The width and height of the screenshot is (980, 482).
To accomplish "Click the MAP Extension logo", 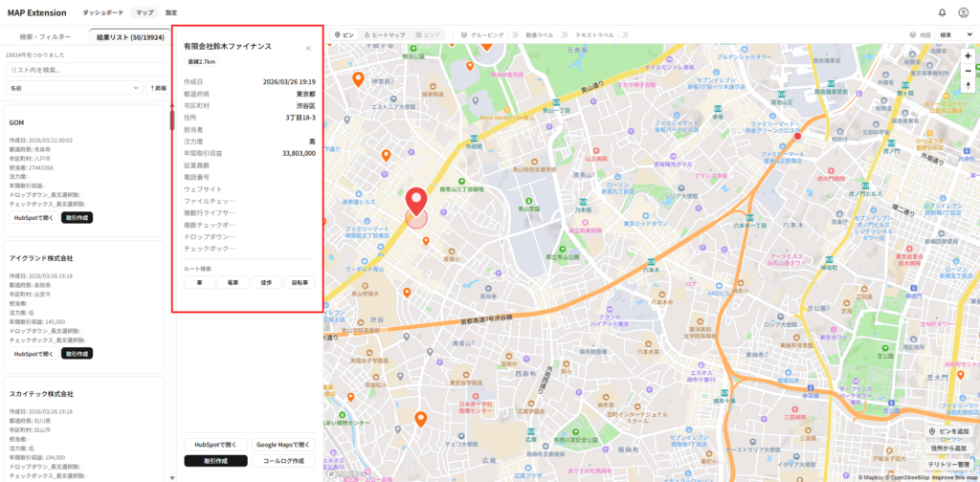I will click(37, 12).
